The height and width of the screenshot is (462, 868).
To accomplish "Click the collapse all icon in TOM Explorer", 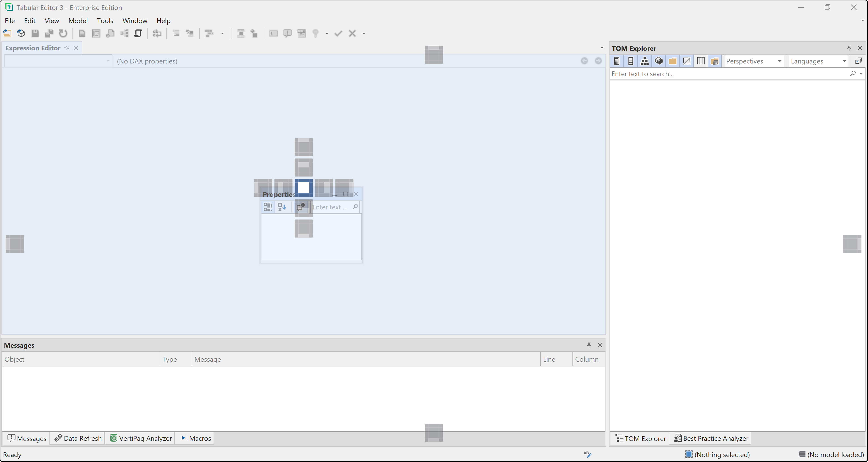I will pyautogui.click(x=858, y=61).
